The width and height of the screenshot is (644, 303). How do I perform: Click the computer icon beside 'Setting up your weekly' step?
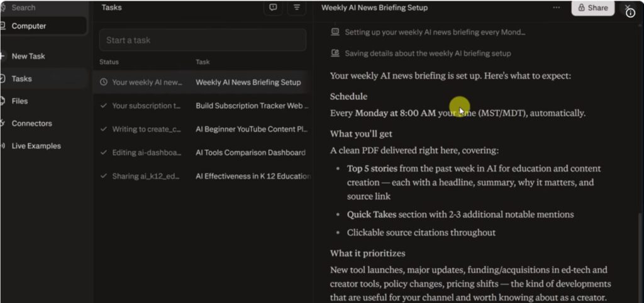tap(335, 32)
